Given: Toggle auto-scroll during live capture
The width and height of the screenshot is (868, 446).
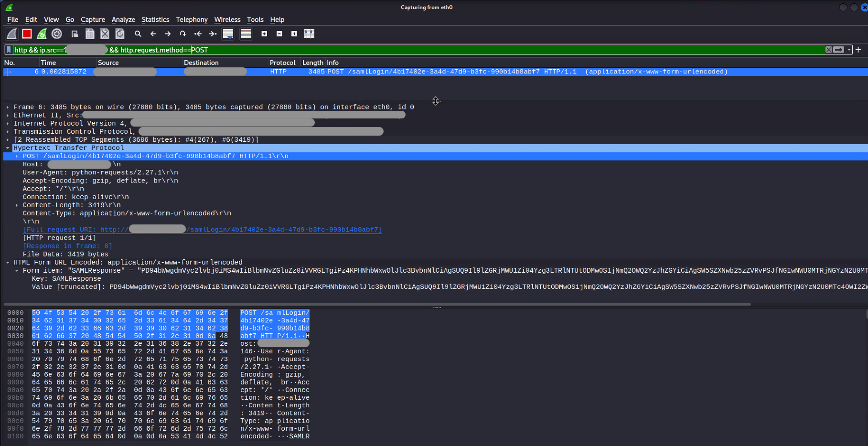Looking at the screenshot, I should (x=228, y=34).
